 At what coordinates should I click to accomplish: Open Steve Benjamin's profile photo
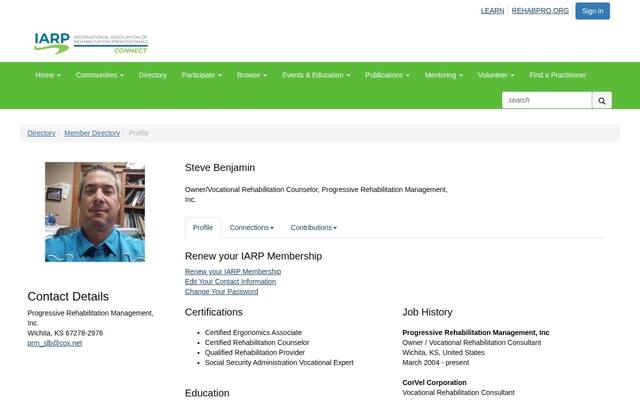pyautogui.click(x=95, y=212)
